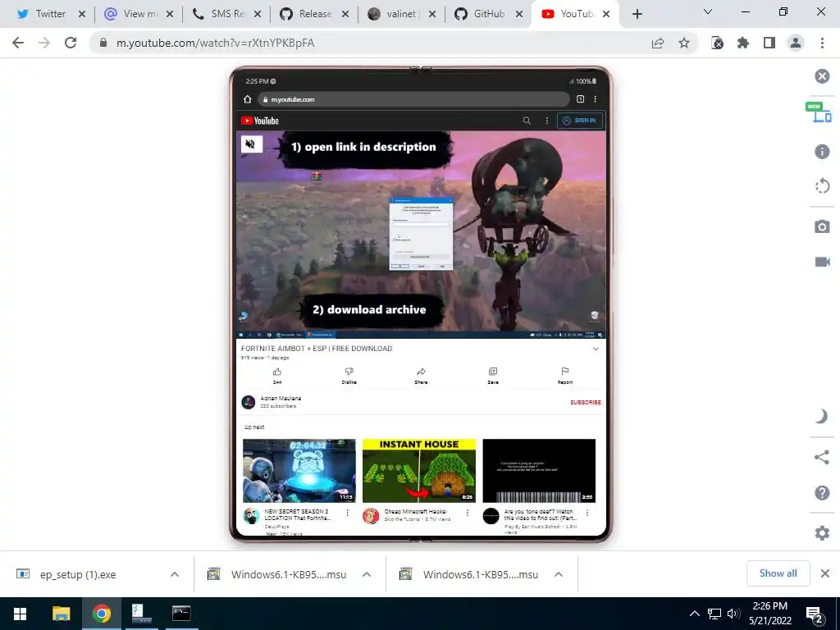Screen dimensions: 840x630
Task: Open ep_setup (1).exe download
Action: [x=78, y=574]
